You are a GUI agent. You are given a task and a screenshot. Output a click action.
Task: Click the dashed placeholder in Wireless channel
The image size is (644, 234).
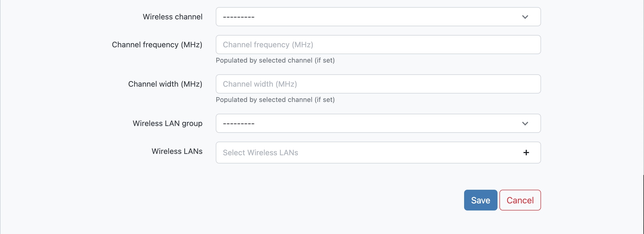pos(238,17)
